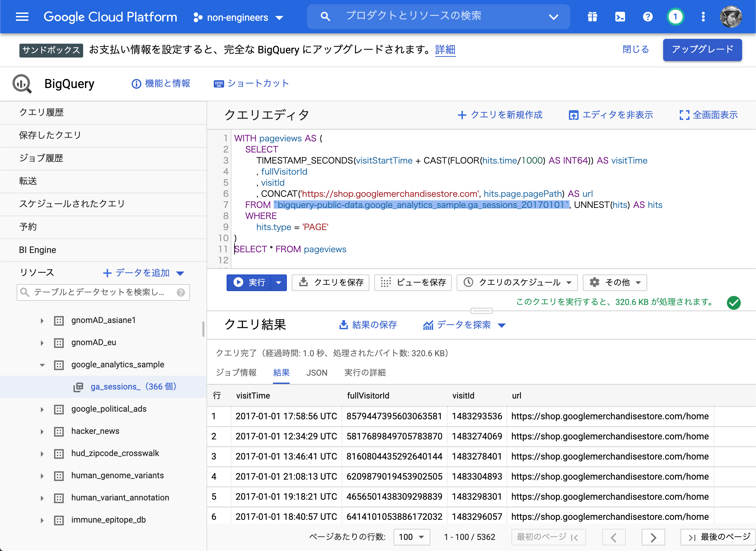Viewport: 756px width, 551px height.
Task: Click 結果の保存
Action: coord(368,325)
